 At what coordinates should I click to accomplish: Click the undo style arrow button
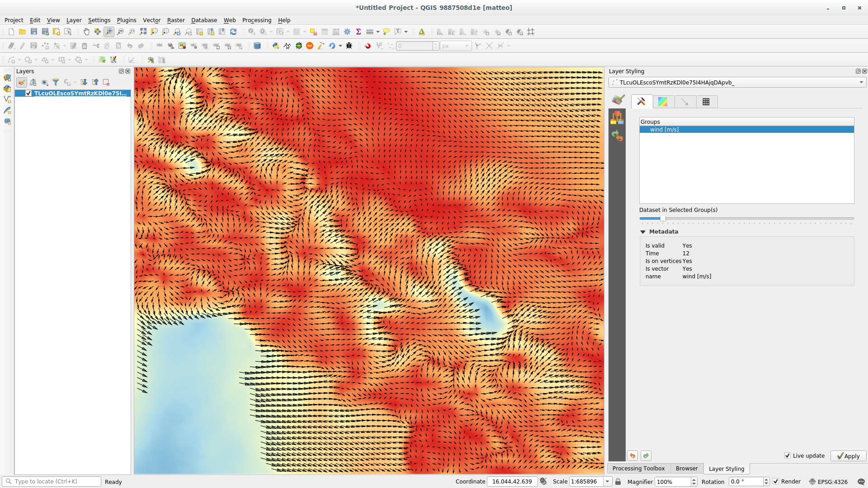point(632,455)
